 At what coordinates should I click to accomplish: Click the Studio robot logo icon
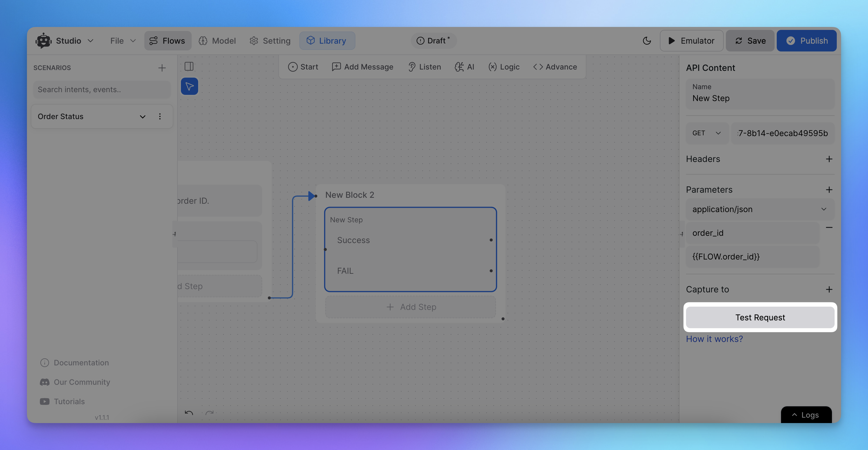coord(43,41)
